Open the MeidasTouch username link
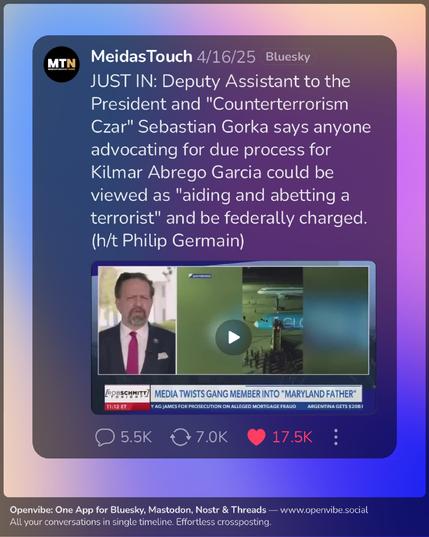The width and height of the screenshot is (429, 537). pyautogui.click(x=141, y=57)
